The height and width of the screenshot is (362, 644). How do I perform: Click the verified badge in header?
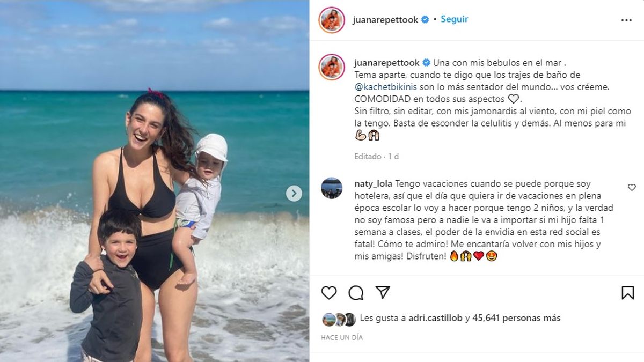425,19
